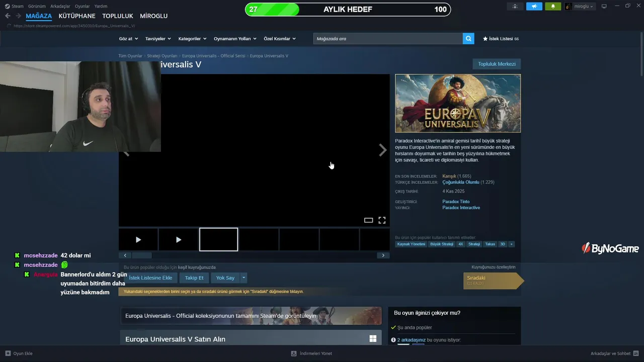Expand the Özel Kısımlar dropdown

click(x=280, y=39)
